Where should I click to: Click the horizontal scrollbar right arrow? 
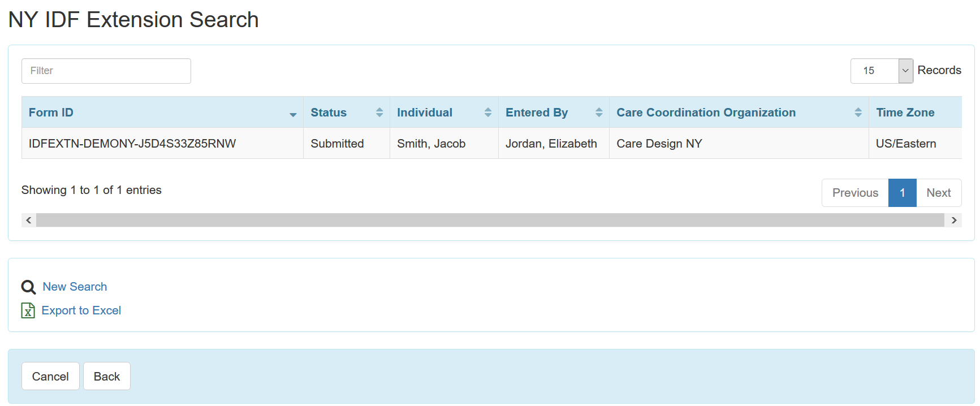pos(954,220)
